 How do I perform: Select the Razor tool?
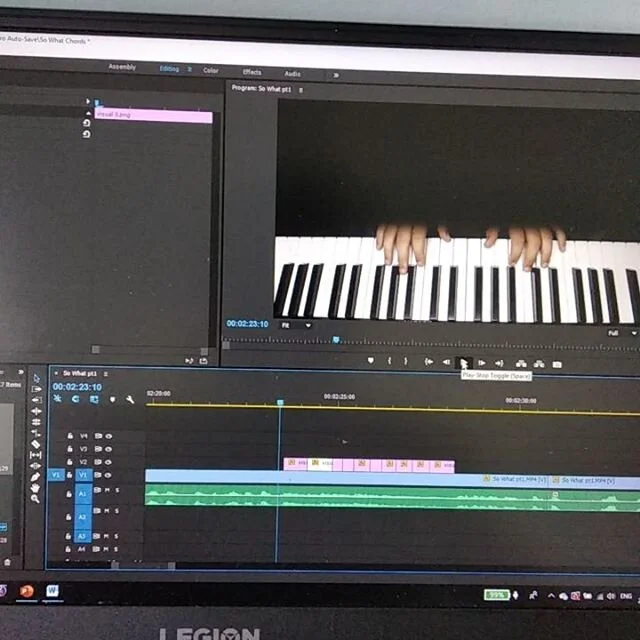point(36,444)
